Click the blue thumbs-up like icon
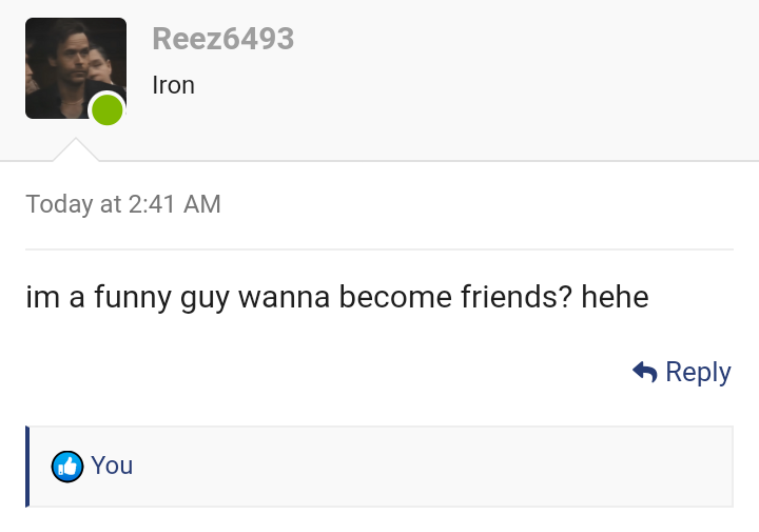The height and width of the screenshot is (532, 759). (x=67, y=466)
